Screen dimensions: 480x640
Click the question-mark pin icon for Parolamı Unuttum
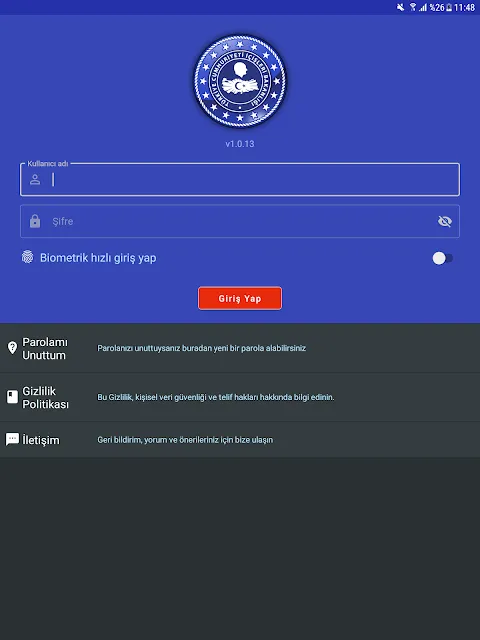click(x=12, y=348)
